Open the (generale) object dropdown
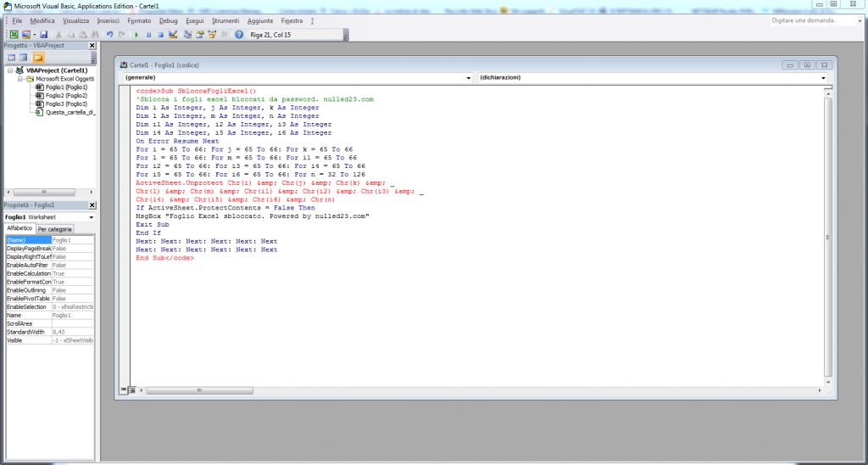 click(x=469, y=78)
